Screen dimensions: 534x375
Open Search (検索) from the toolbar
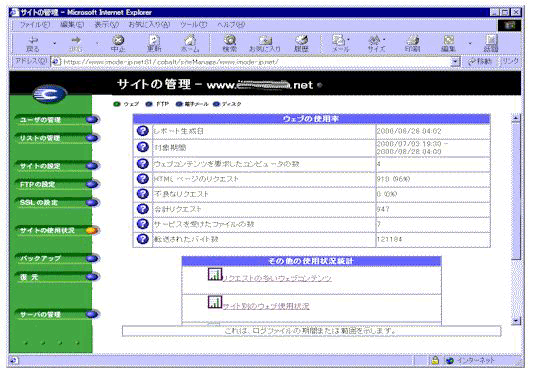[230, 44]
